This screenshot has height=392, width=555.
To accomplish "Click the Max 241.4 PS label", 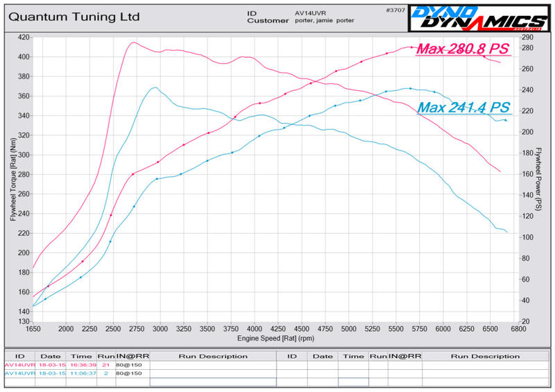I will coord(463,108).
